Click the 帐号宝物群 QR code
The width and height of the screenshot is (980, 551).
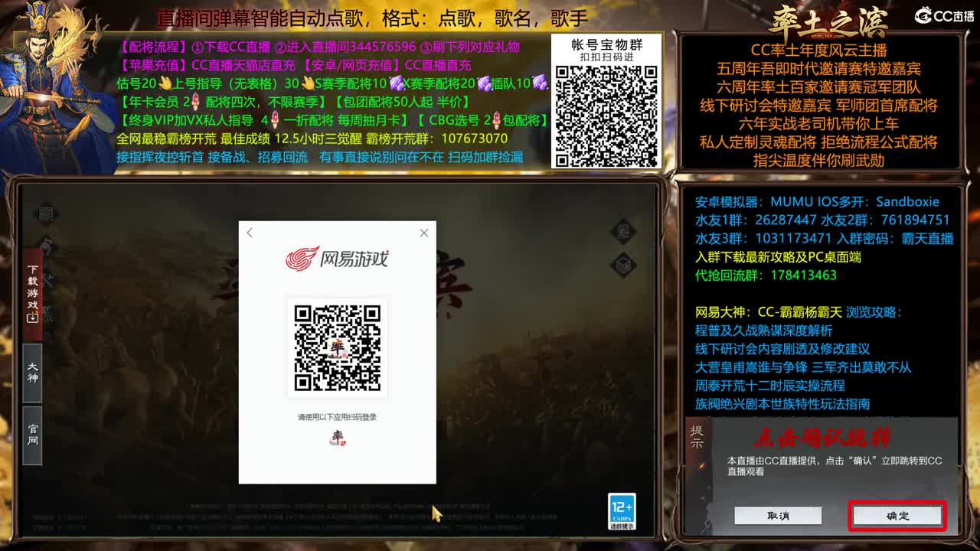(x=606, y=116)
